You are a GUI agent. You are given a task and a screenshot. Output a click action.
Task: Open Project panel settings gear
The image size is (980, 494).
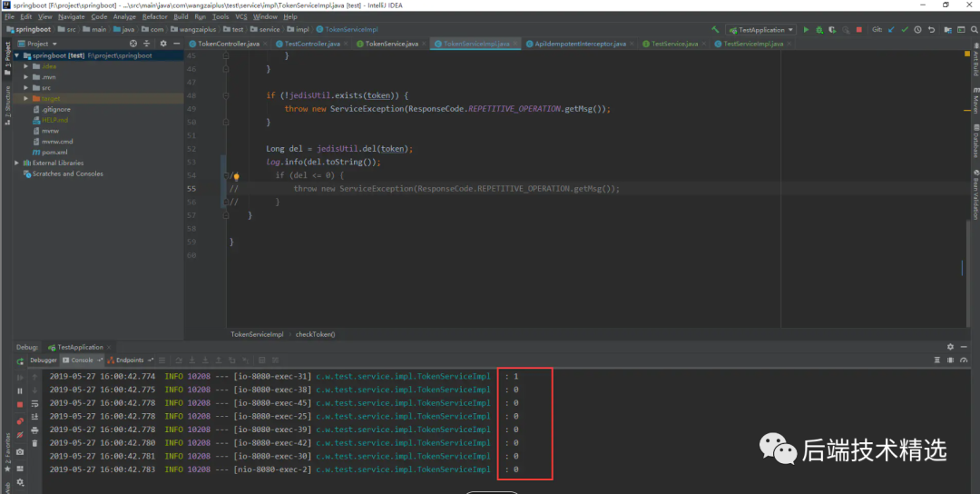tap(163, 44)
